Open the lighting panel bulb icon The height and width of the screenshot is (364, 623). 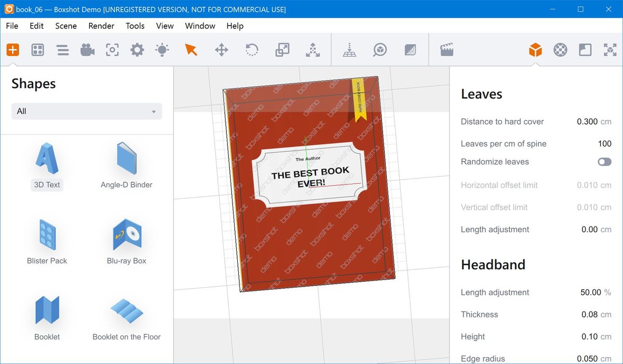coord(162,50)
